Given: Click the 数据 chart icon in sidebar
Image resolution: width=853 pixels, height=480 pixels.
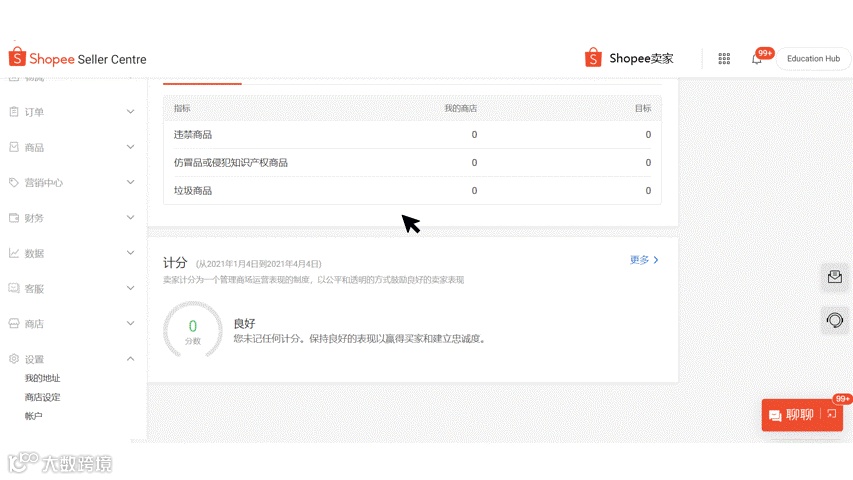Looking at the screenshot, I should click(x=14, y=253).
